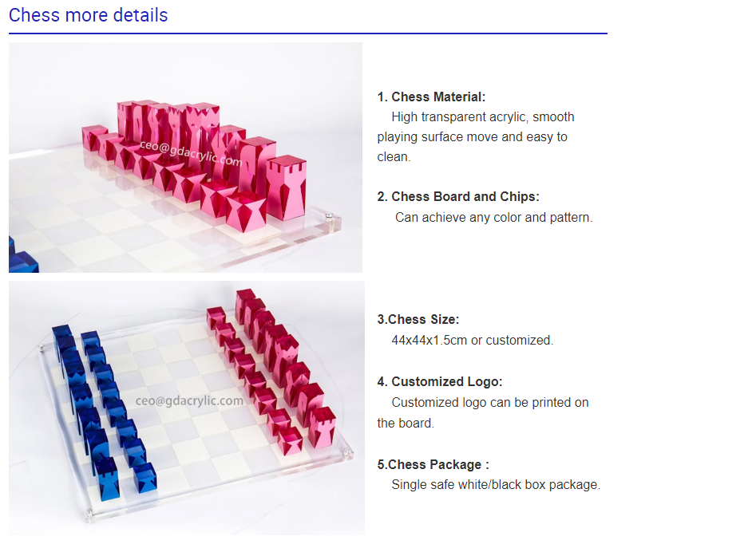Click the '3.Chess Size:' heading
756x552 pixels.
(x=418, y=319)
